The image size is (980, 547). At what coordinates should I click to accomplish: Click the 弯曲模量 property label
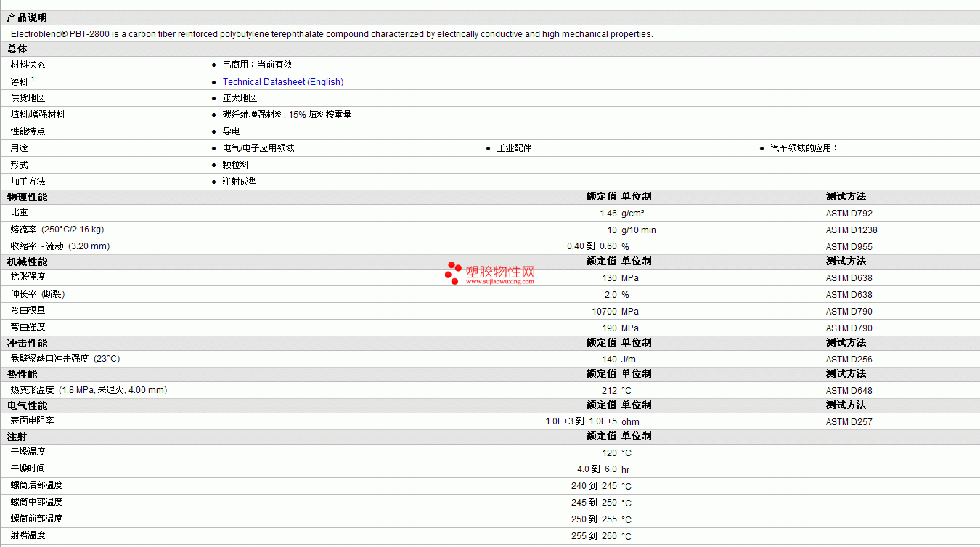tap(28, 310)
